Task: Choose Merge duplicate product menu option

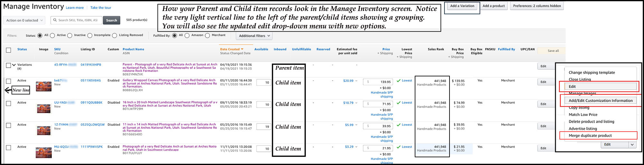Action: point(590,136)
